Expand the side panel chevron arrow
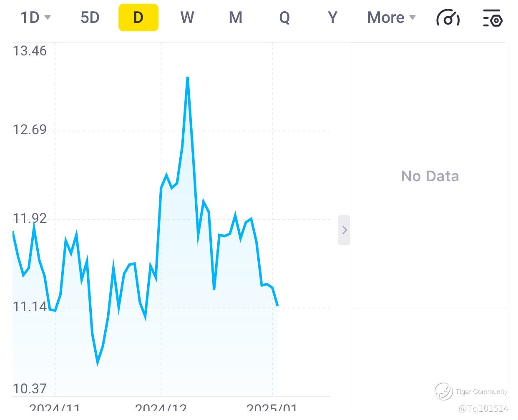518x420 pixels. [344, 230]
